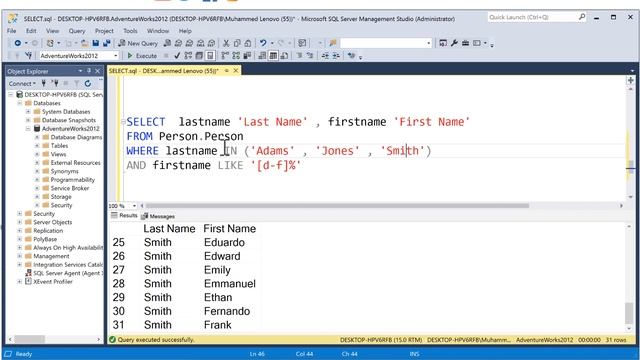Close the Object Explorer panel
The height and width of the screenshot is (360, 640).
(x=98, y=71)
